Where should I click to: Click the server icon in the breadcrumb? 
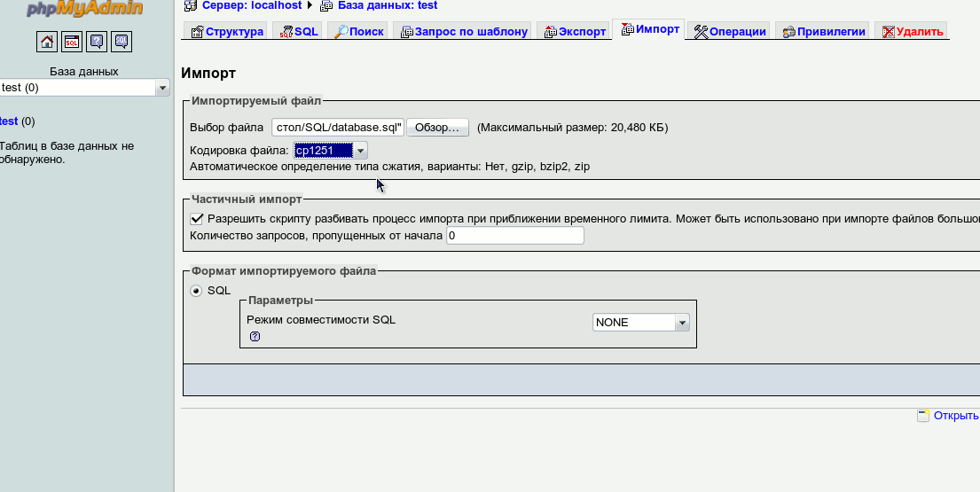[x=190, y=5]
